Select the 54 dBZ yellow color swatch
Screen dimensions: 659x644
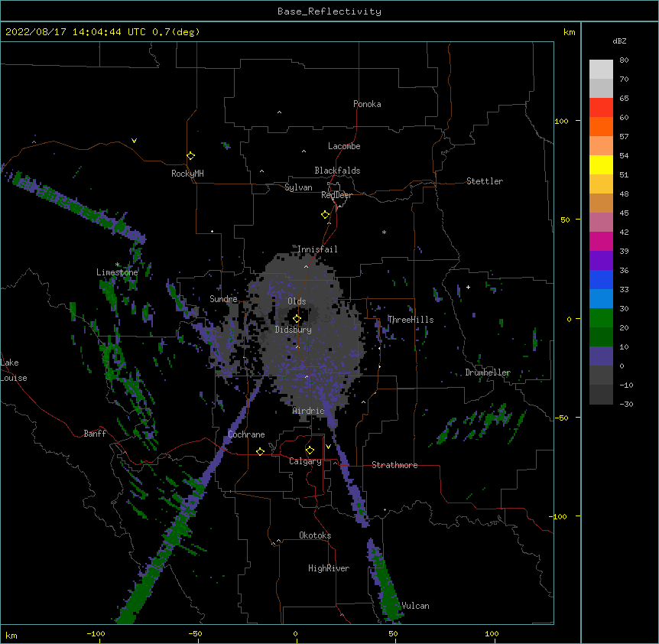click(601, 164)
